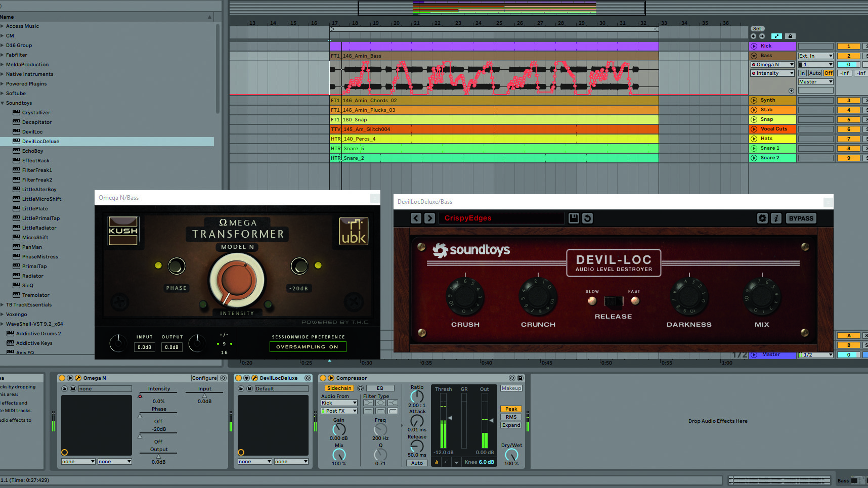This screenshot has width=868, height=488.
Task: Toggle the Release slow/fast switch
Action: click(x=614, y=301)
